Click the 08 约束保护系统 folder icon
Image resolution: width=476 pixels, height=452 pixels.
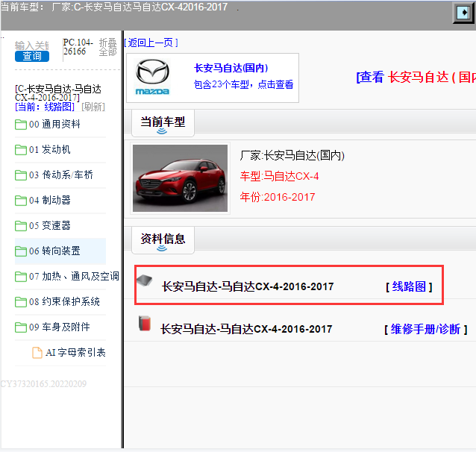pyautogui.click(x=21, y=302)
